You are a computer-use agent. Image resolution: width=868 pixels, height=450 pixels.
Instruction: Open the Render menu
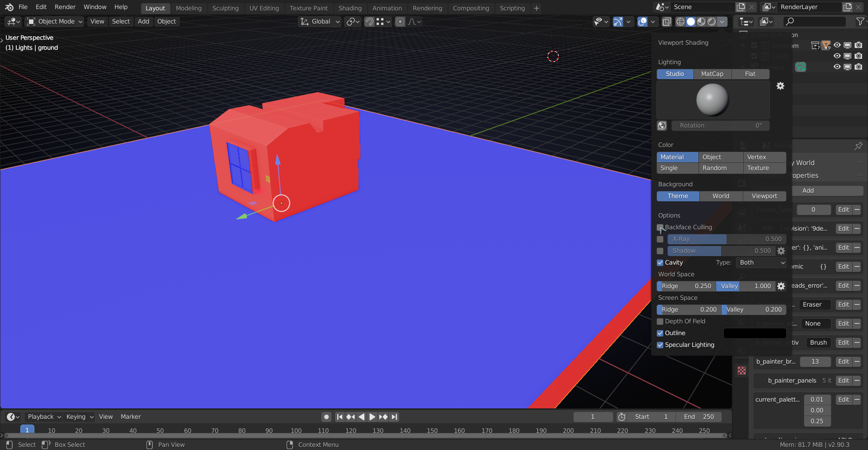65,7
